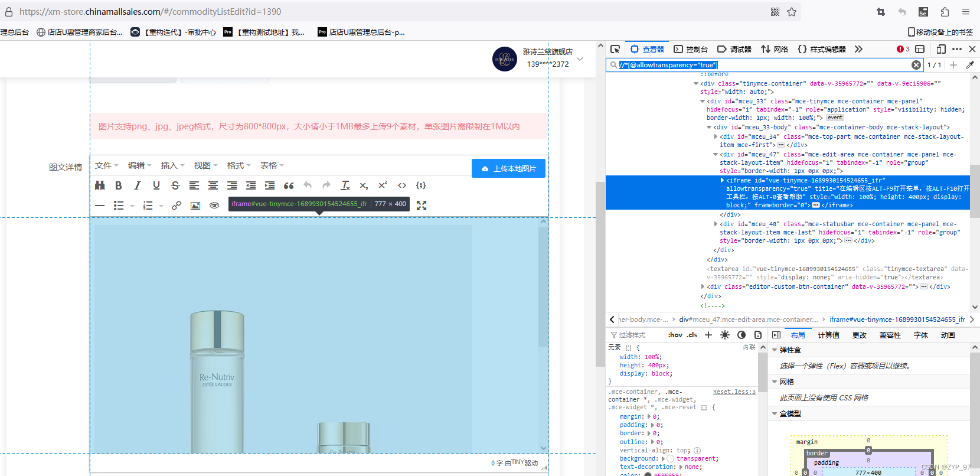Toggle fullscreen editor mode
Screen dimensions: 980x476
(422, 206)
